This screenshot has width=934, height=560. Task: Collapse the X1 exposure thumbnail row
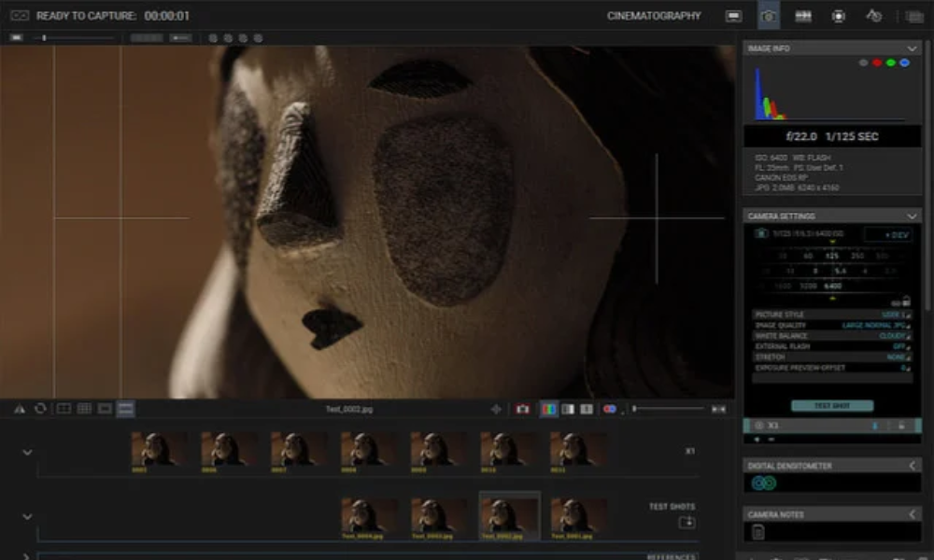pos(27,453)
